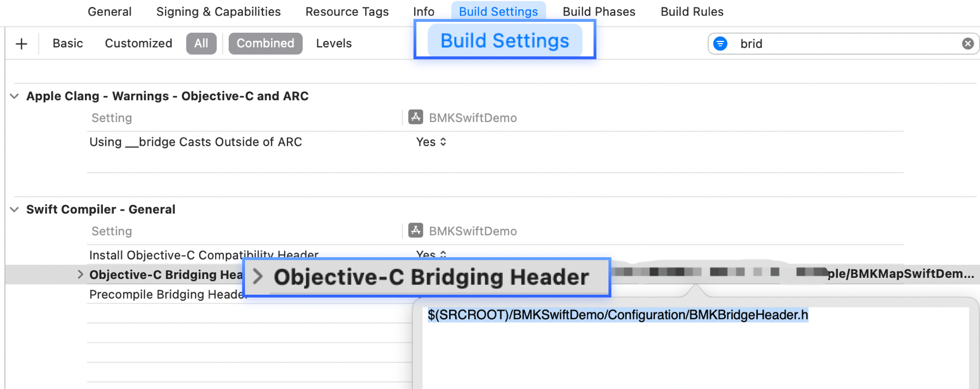The width and height of the screenshot is (980, 389).
Task: Show Basic build settings
Action: point(68,44)
